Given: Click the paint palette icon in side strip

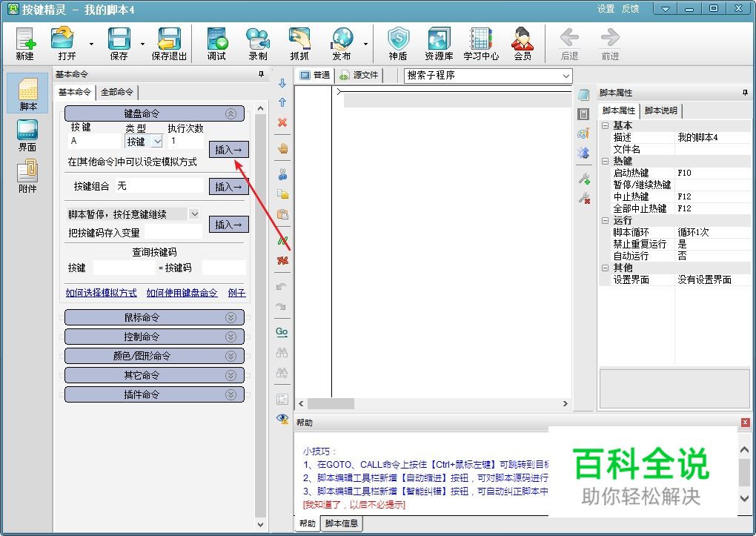Looking at the screenshot, I should [x=584, y=133].
